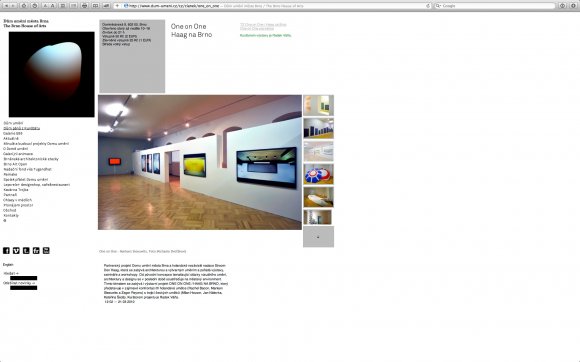Open Pronájem prostor menu link
The width and height of the screenshot is (580, 362).
[18, 205]
